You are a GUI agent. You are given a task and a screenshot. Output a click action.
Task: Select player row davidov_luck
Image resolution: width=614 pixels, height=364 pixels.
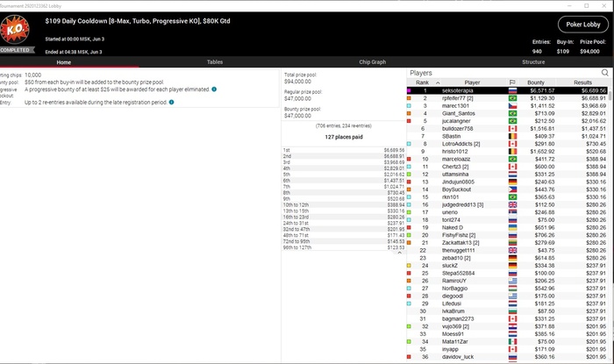(507, 357)
